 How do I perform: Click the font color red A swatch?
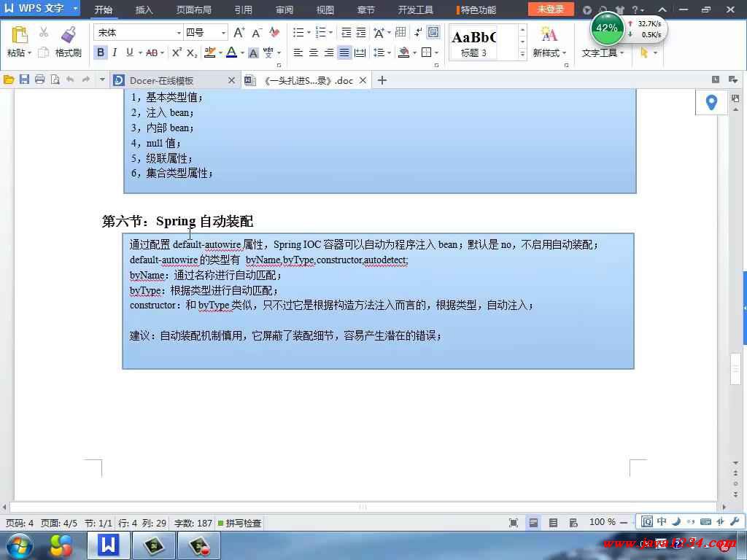click(231, 52)
